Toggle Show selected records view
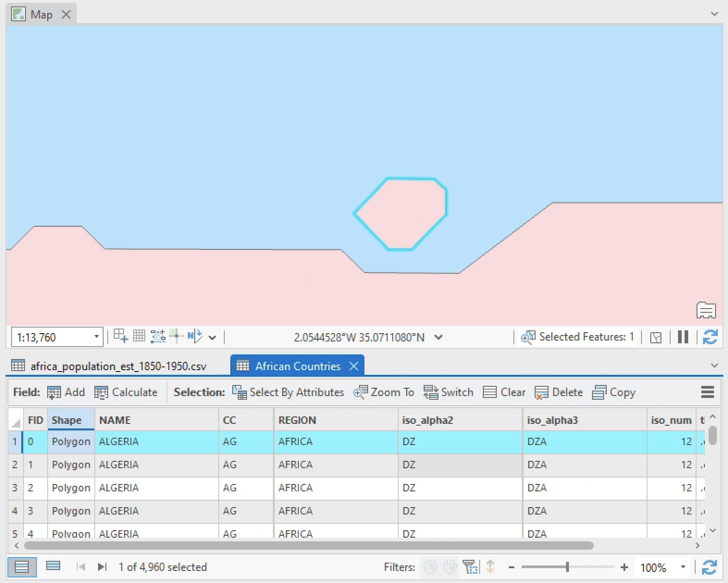This screenshot has height=583, width=728. (x=53, y=566)
